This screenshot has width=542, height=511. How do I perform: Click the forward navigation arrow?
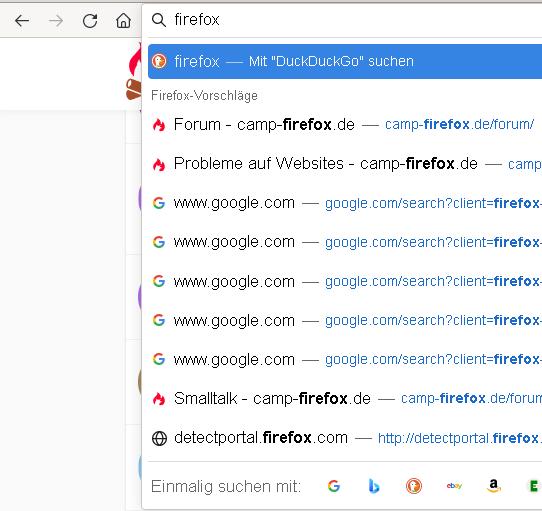click(56, 21)
